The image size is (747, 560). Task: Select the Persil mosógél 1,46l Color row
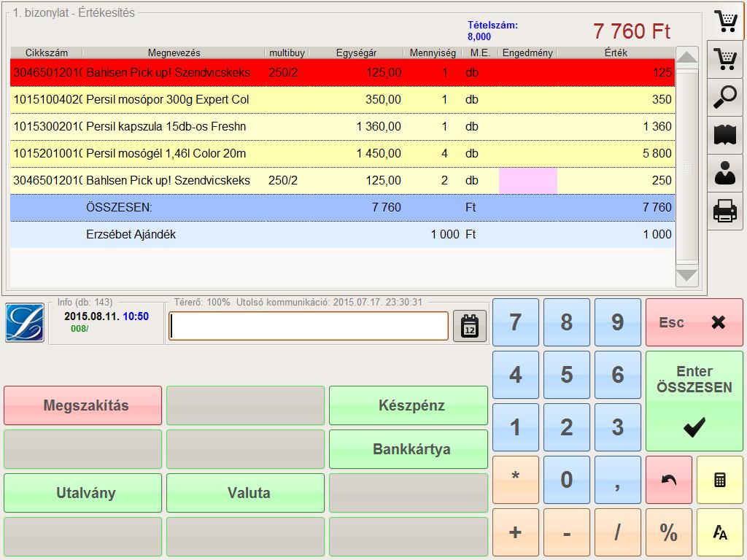tap(343, 153)
